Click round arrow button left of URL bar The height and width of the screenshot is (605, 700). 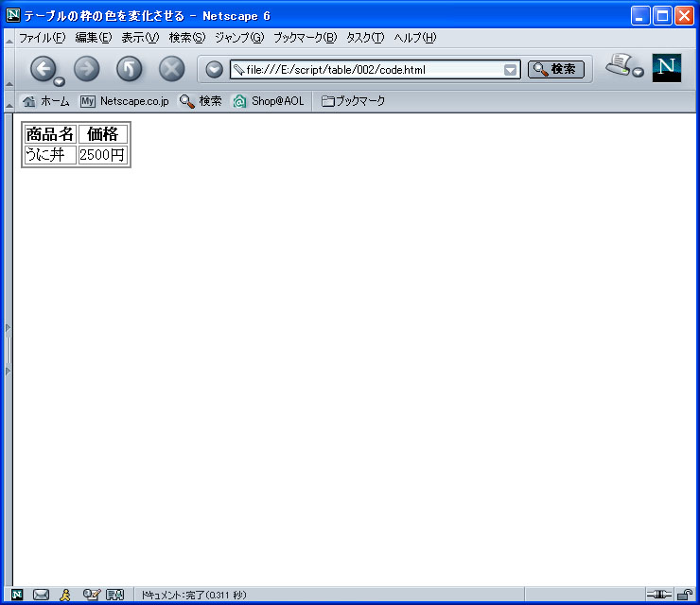215,70
